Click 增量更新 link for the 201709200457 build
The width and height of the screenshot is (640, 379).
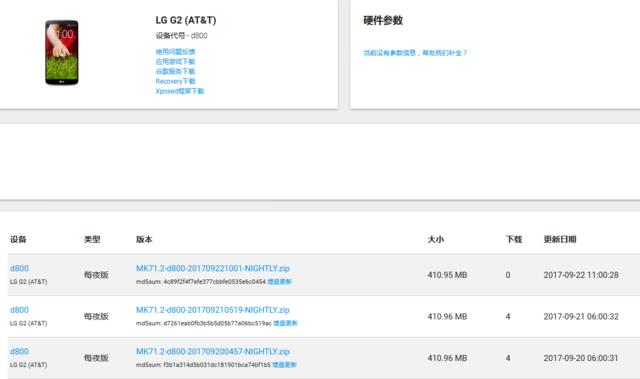pyautogui.click(x=284, y=365)
